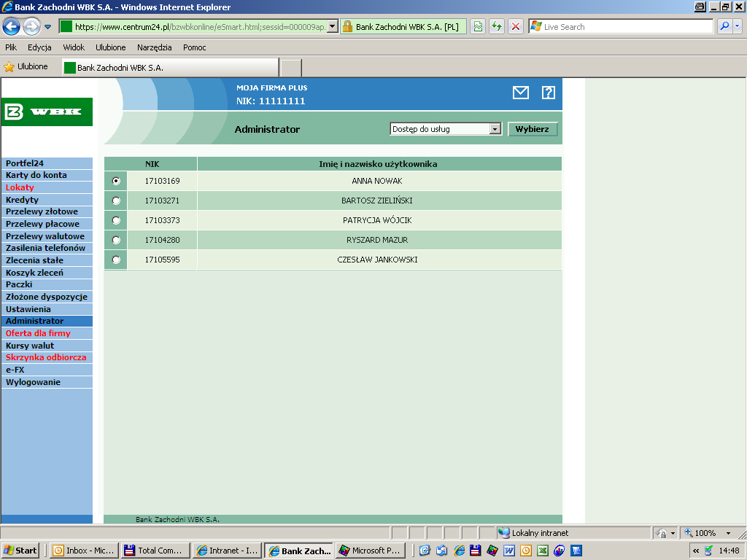Open the Edycja menu
Image resolution: width=747 pixels, height=560 pixels.
[39, 47]
